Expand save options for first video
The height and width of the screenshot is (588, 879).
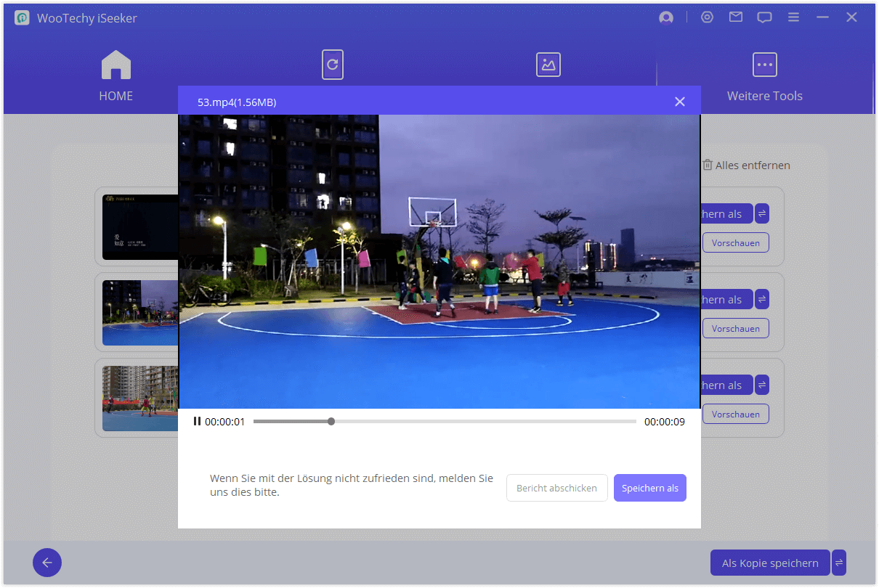(x=762, y=214)
